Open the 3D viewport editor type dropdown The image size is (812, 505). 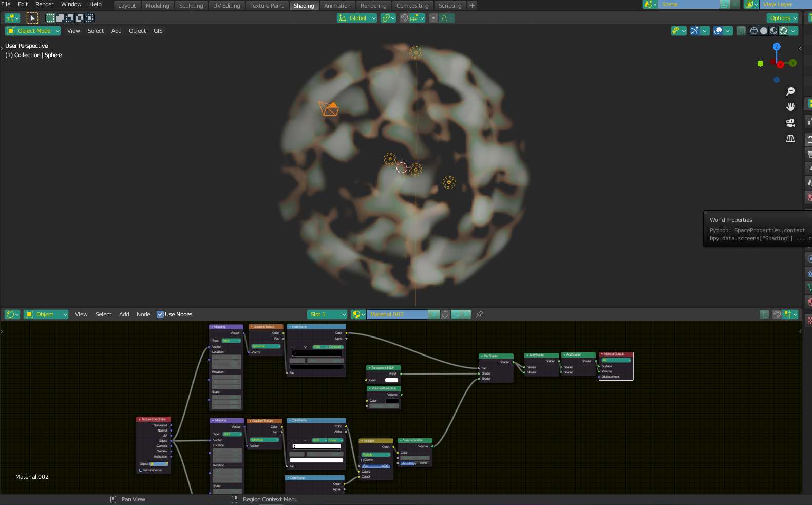[12, 18]
